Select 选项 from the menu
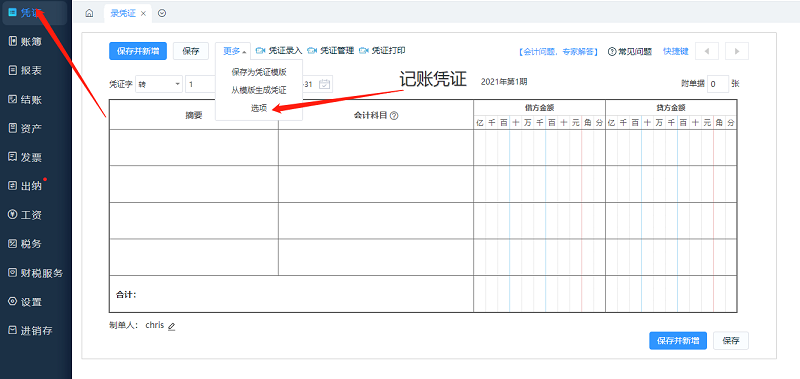800x379 pixels. (259, 108)
